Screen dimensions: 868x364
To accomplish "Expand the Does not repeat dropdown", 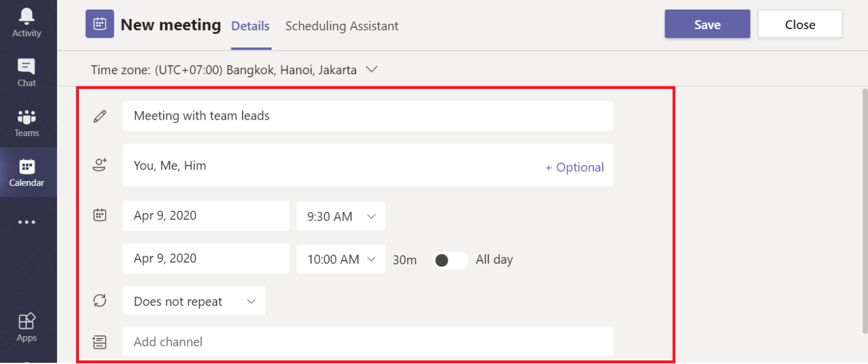I will tap(194, 301).
